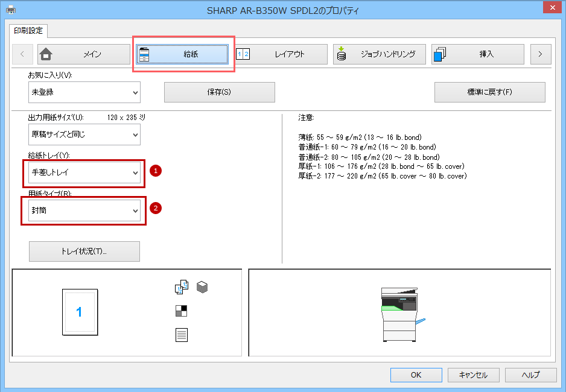Click the database icon on ジョブハンドリング tab
566x392 pixels.
tap(341, 54)
